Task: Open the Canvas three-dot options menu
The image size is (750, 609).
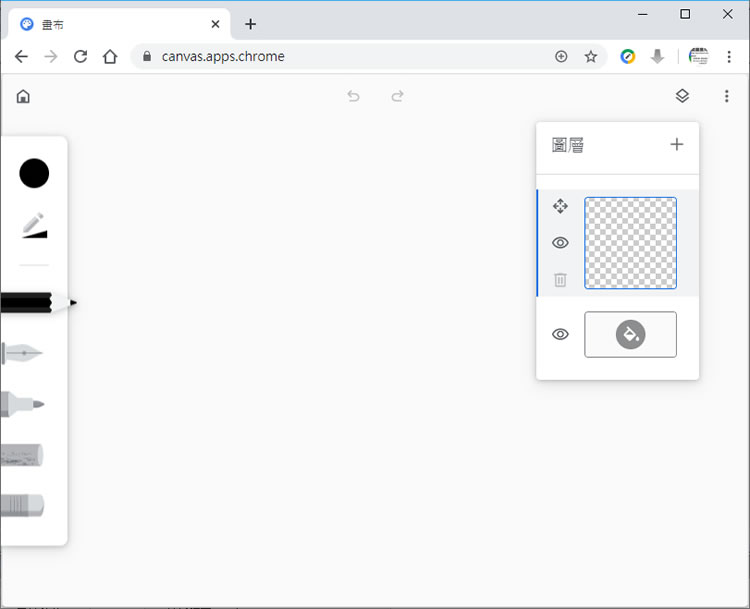Action: 726,96
